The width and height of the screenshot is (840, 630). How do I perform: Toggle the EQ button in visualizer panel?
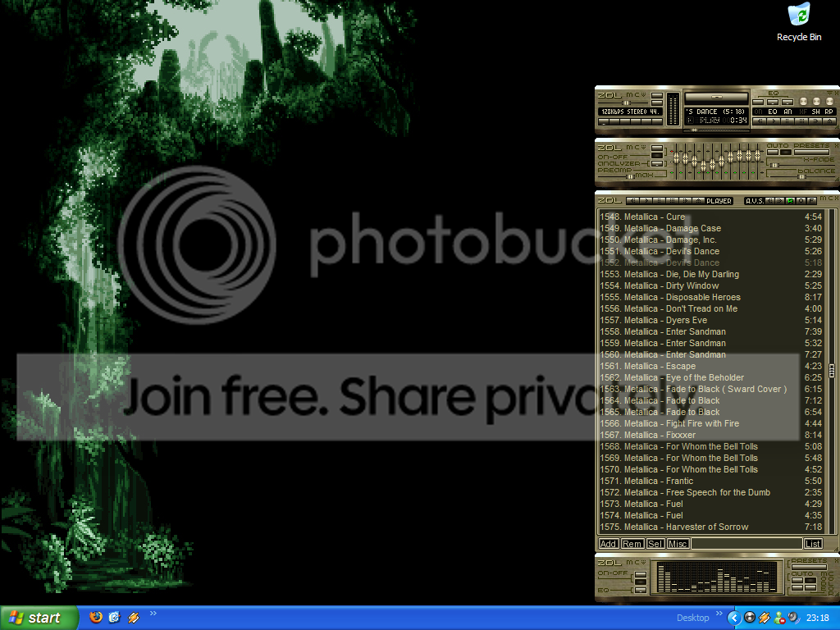(x=641, y=591)
